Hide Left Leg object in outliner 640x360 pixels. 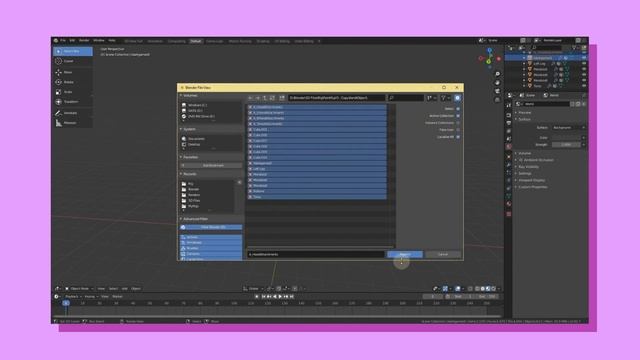(x=584, y=64)
